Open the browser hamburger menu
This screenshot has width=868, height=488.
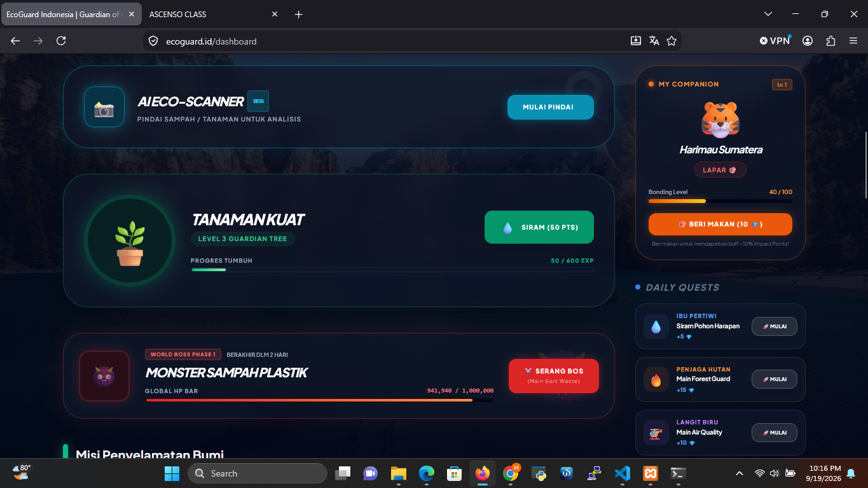point(853,41)
